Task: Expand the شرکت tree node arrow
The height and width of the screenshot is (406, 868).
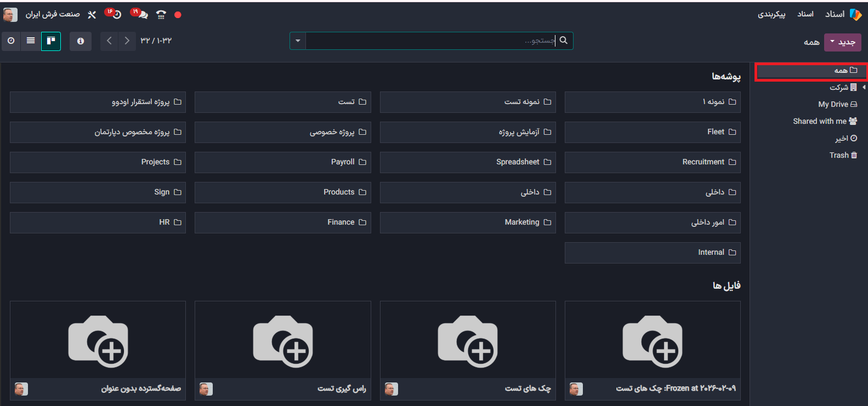Action: click(x=864, y=87)
